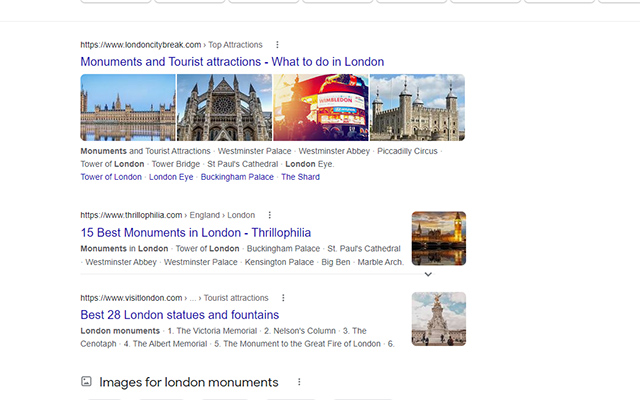The height and width of the screenshot is (400, 640).
Task: Click the londoncitybreak.com URL breadcrumb
Action: point(171,44)
